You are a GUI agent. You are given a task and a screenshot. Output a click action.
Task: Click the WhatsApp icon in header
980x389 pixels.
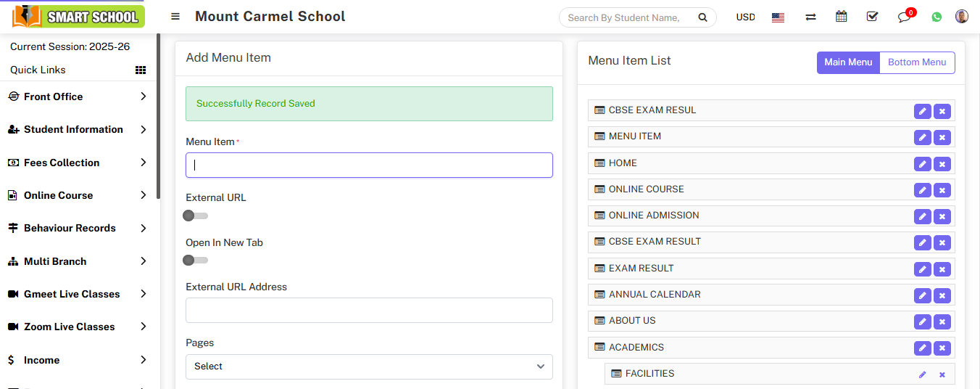[937, 17]
